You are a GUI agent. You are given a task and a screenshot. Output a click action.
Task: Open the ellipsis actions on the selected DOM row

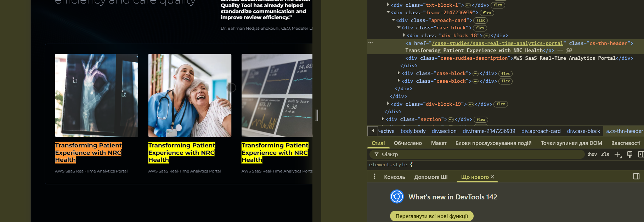pyautogui.click(x=371, y=43)
